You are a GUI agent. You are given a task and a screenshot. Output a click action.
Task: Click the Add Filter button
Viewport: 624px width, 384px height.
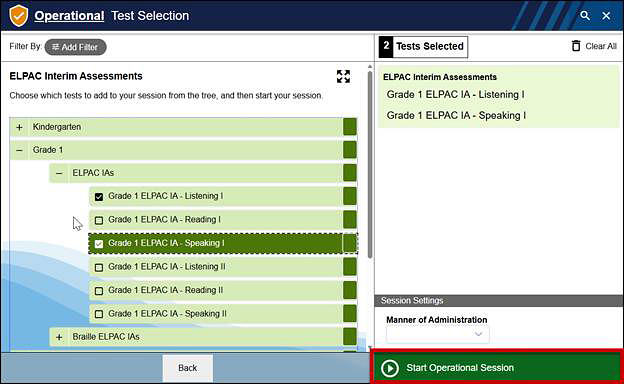75,47
